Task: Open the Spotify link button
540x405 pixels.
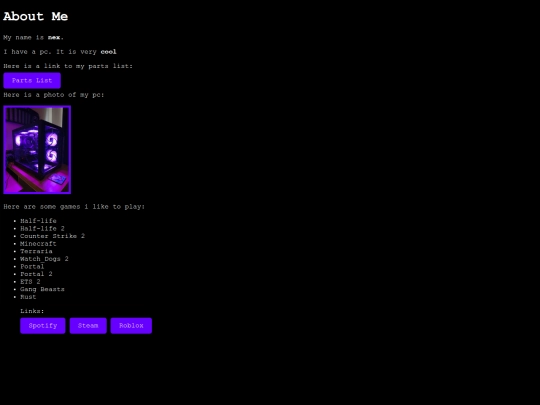Action: coord(43,325)
